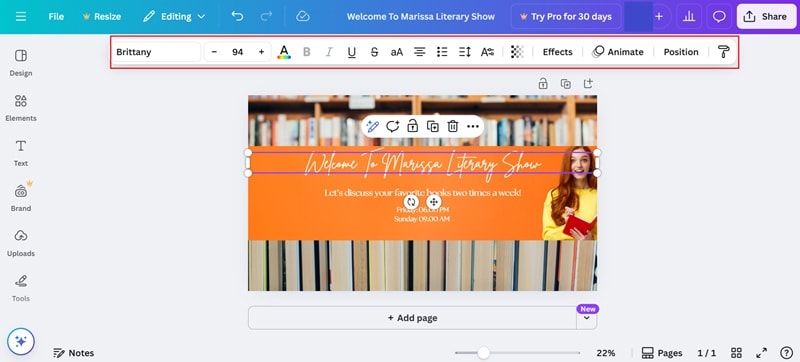Viewport: 800px width, 362px height.
Task: Change text alignment
Action: tap(419, 52)
